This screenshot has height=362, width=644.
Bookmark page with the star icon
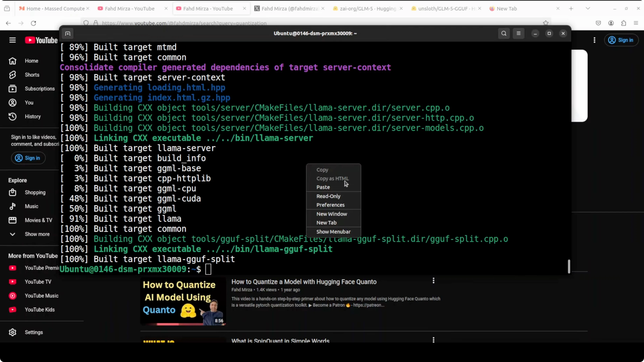pyautogui.click(x=545, y=23)
